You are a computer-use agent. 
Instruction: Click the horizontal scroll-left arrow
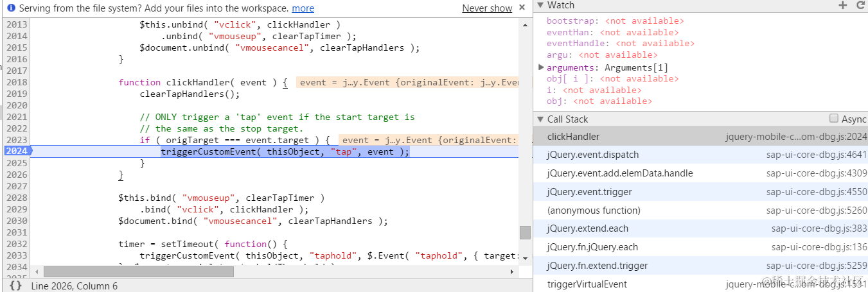click(x=36, y=271)
